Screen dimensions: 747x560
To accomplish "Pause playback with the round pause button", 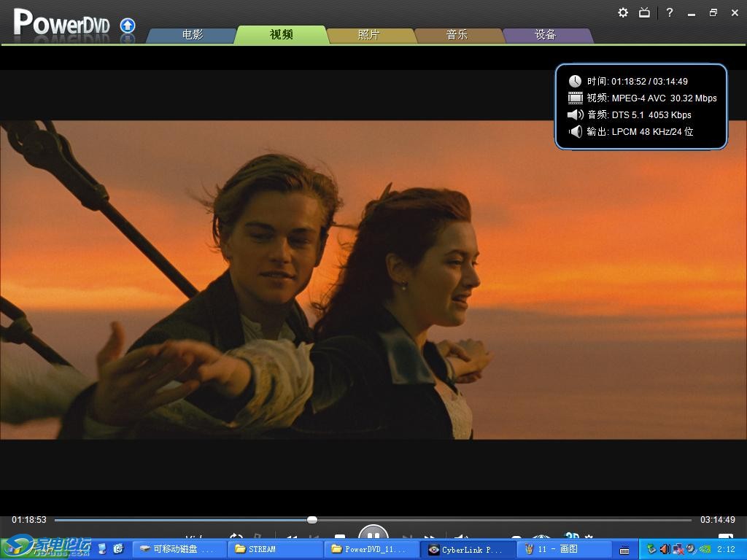I will (x=373, y=535).
